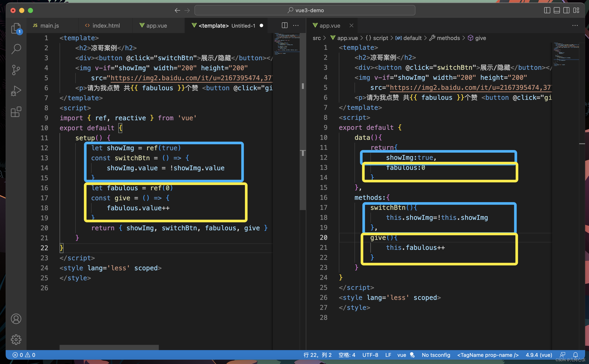Open errors and warnings in status bar

[x=24, y=355]
